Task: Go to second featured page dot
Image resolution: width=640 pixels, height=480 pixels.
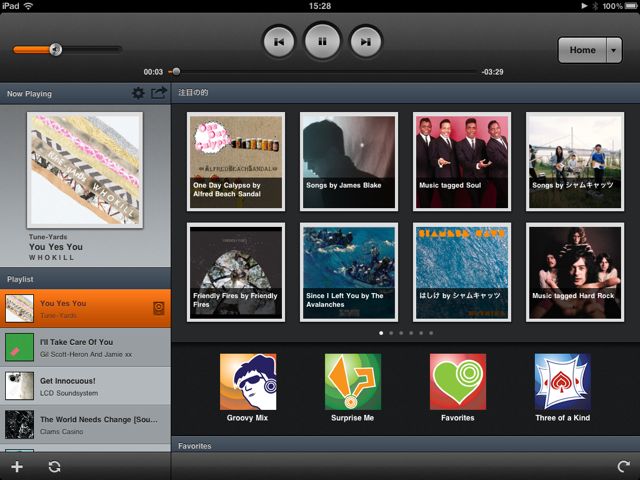Action: [391, 333]
